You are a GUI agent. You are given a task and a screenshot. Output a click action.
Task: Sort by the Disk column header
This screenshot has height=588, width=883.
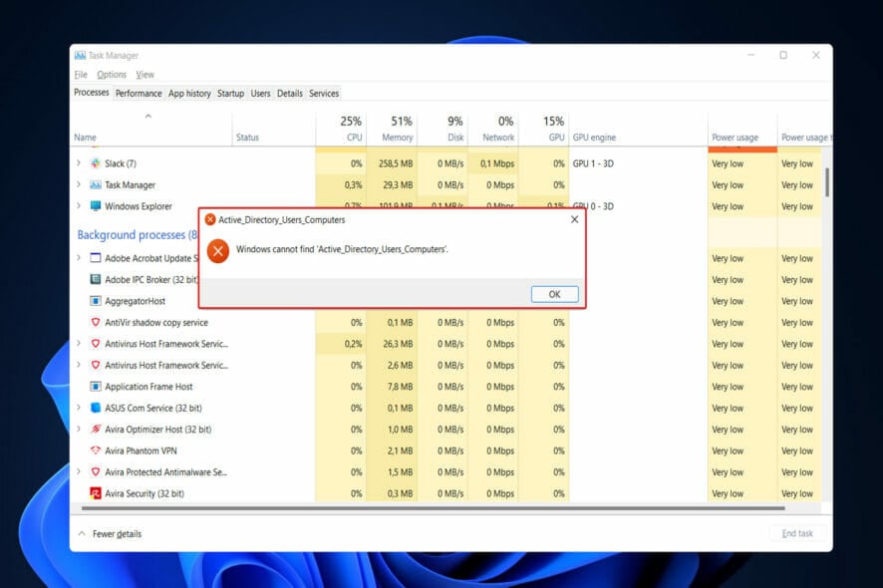tap(442, 129)
